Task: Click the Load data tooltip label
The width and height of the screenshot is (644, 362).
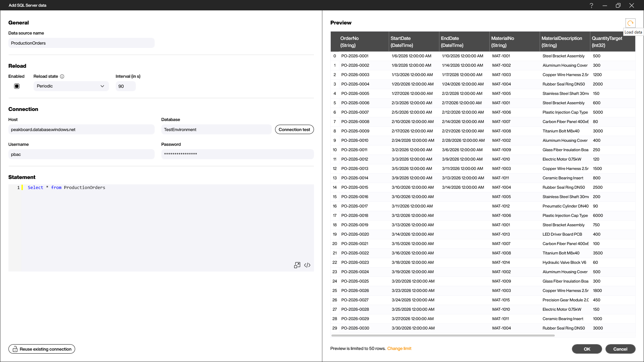Action: point(633,32)
